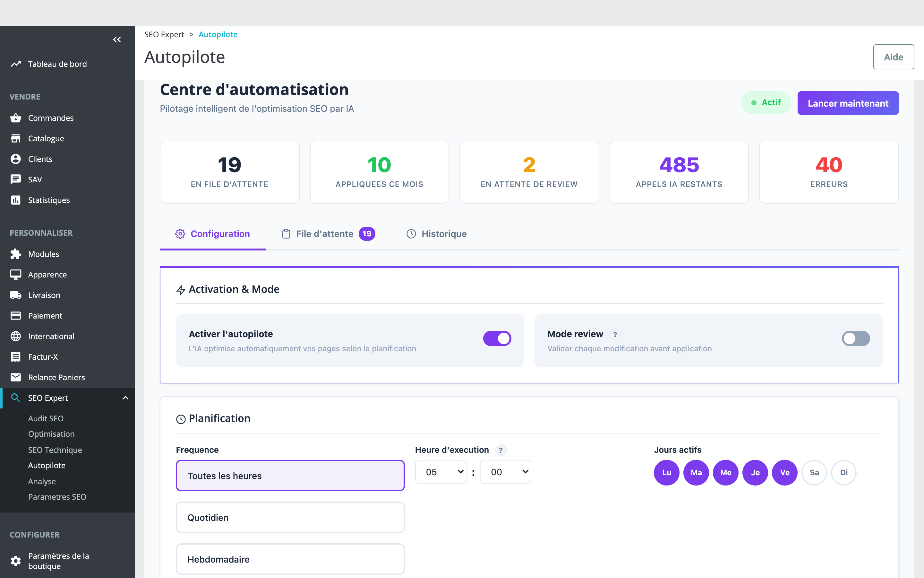Image resolution: width=924 pixels, height=578 pixels.
Task: Toggle the Activer l'autopilote switch off
Action: tap(497, 338)
